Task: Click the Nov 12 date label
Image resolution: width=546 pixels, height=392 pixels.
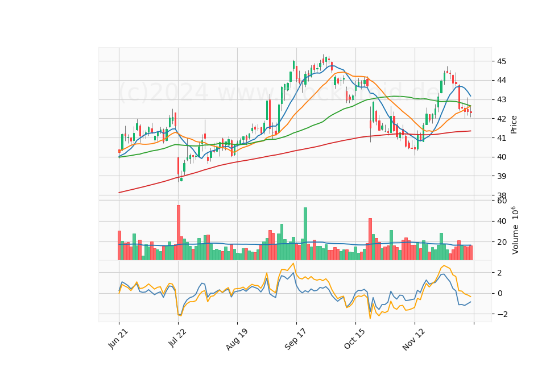Action: click(x=413, y=340)
